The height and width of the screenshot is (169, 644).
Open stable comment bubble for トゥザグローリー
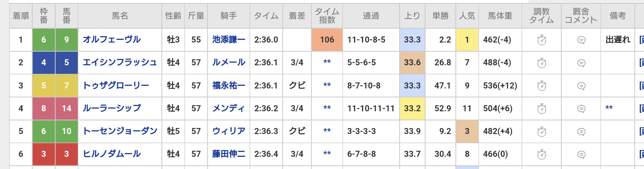point(581,86)
